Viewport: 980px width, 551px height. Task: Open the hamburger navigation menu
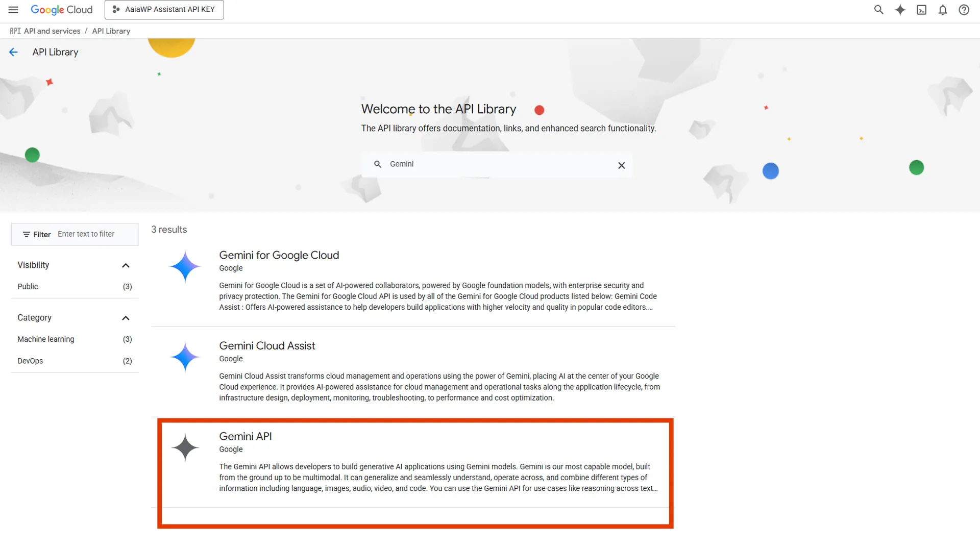[x=13, y=10]
